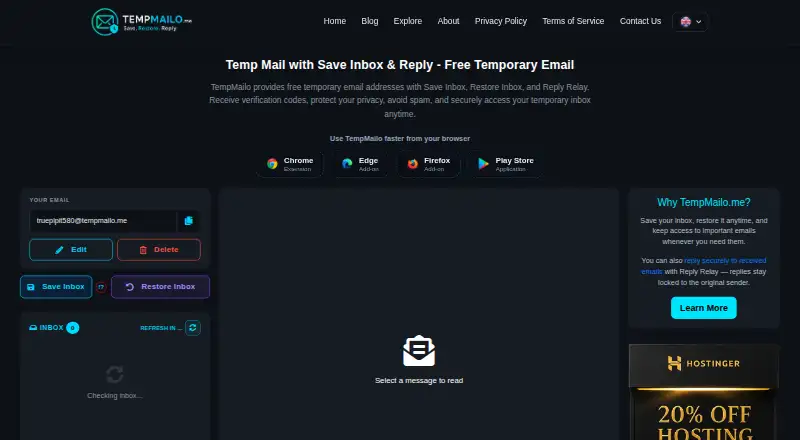Open the Play Store application link

(x=506, y=164)
